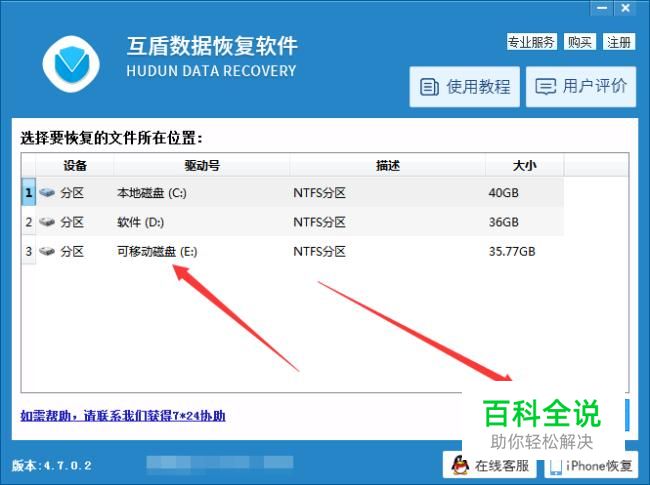Click the Hudun shield logo icon

click(x=71, y=64)
